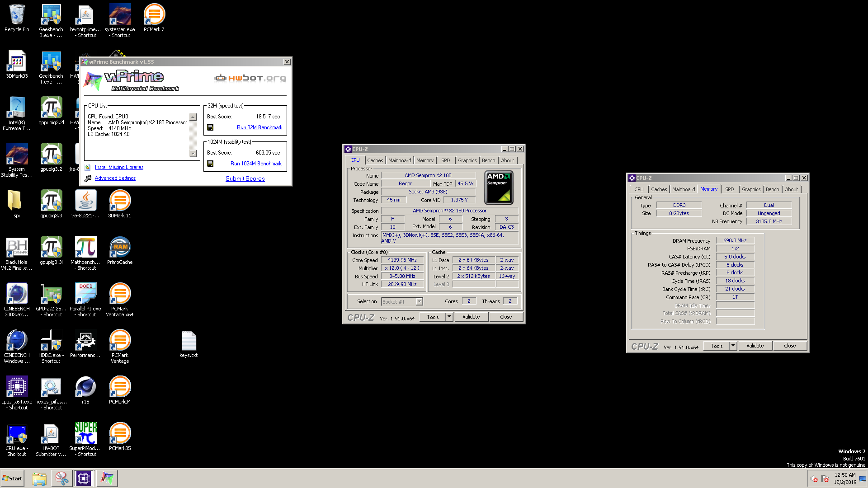Open the Windows Start menu
Viewport: 868px width, 488px height.
click(12, 479)
